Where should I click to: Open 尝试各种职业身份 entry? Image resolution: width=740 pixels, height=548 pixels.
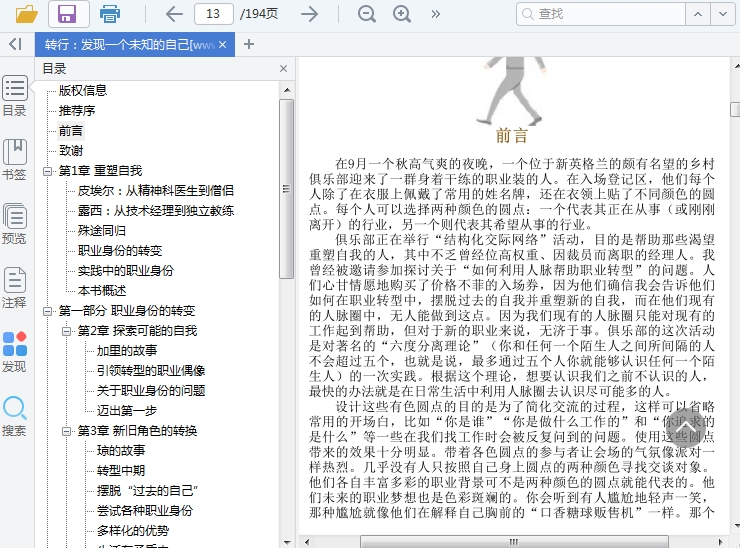pos(145,510)
